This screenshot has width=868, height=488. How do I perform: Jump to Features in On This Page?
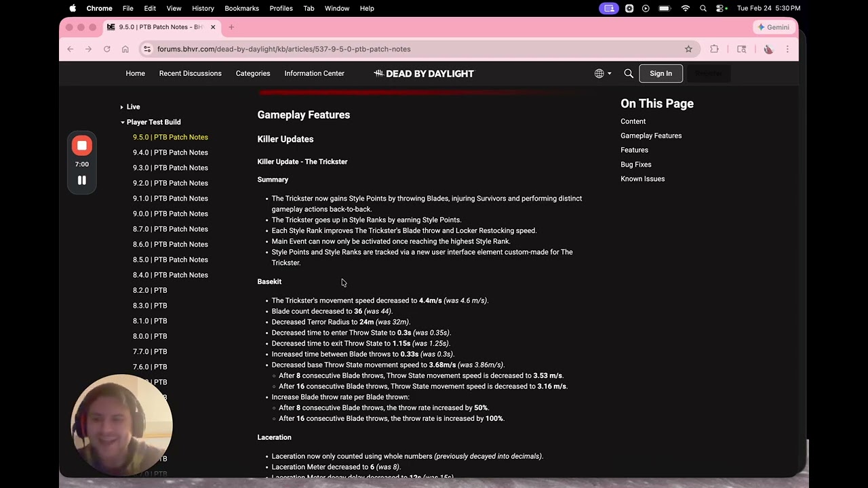pyautogui.click(x=634, y=150)
